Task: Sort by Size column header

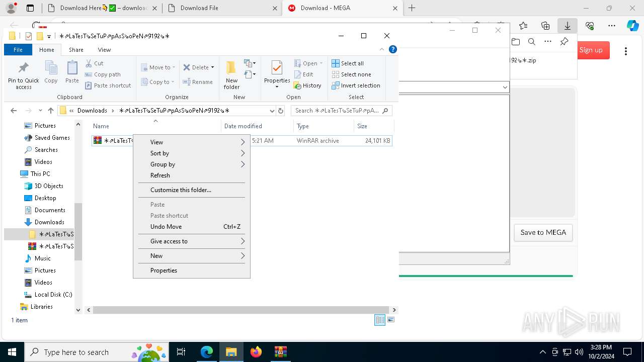Action: tap(374, 126)
